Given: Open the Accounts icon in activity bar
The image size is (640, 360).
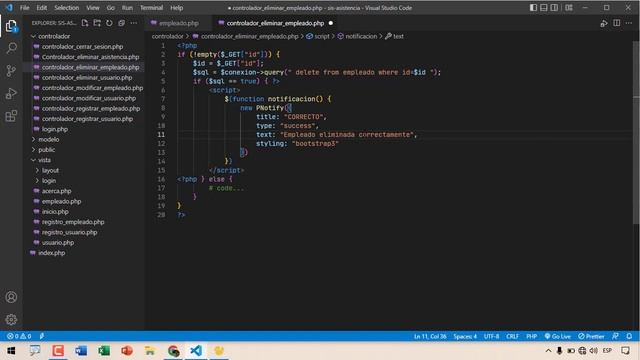Looking at the screenshot, I should (x=11, y=297).
